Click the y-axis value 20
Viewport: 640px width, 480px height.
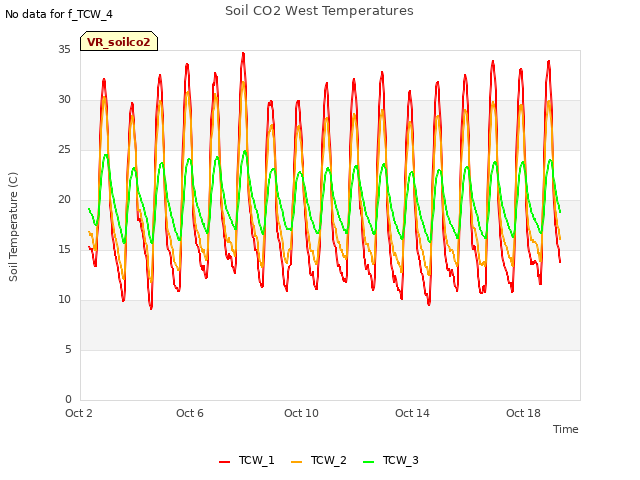tap(64, 200)
